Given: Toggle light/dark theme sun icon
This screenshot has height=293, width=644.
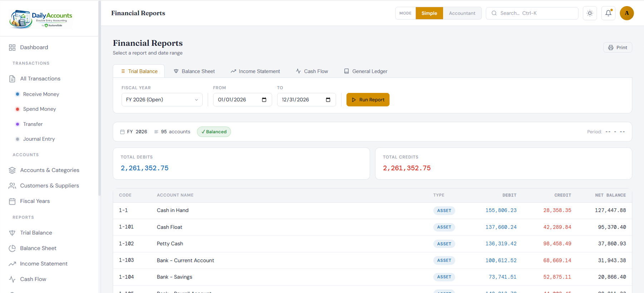Looking at the screenshot, I should pos(590,13).
